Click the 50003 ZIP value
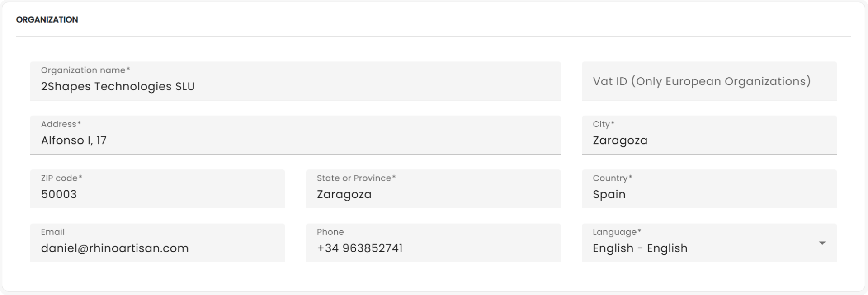This screenshot has height=295, width=868. 59,194
